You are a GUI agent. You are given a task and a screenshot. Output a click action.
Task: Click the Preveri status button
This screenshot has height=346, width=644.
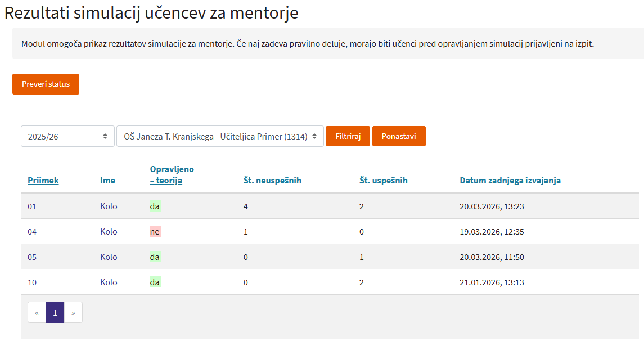tap(46, 84)
